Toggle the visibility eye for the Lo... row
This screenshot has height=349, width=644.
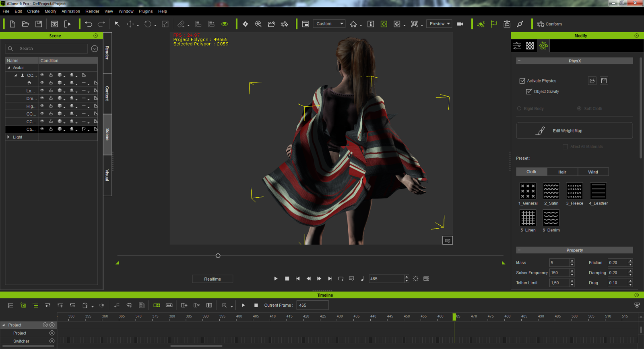pyautogui.click(x=42, y=91)
